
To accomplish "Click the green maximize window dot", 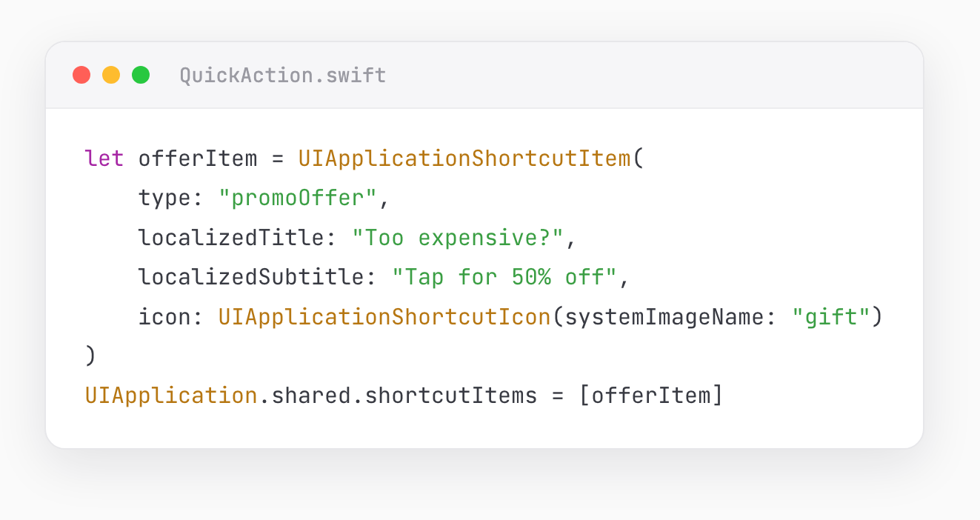I will tap(141, 75).
